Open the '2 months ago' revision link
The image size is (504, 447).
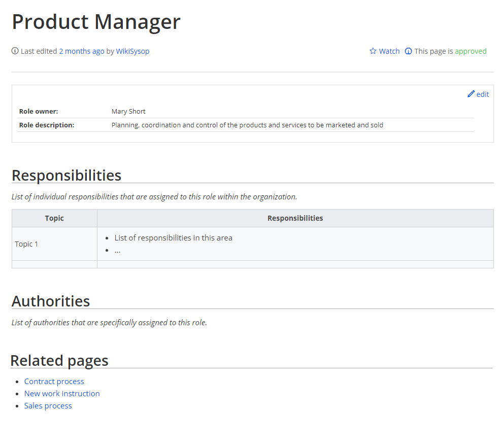(x=82, y=51)
